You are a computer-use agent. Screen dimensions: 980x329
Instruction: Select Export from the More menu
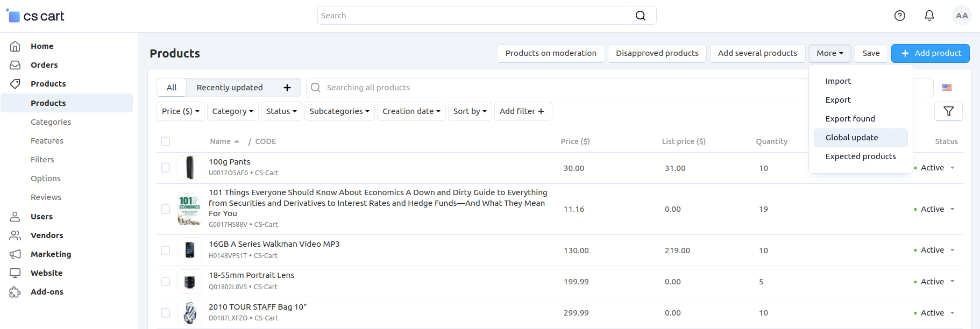[x=861, y=100]
